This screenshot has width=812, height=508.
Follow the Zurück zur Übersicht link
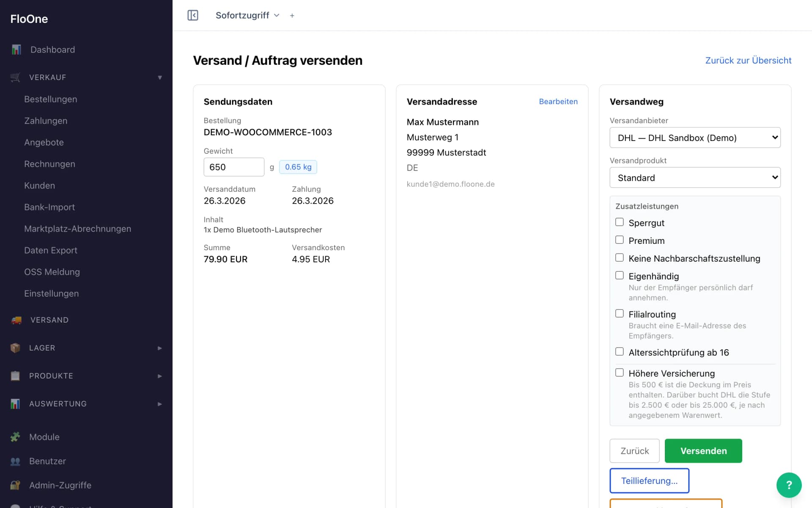coord(748,61)
